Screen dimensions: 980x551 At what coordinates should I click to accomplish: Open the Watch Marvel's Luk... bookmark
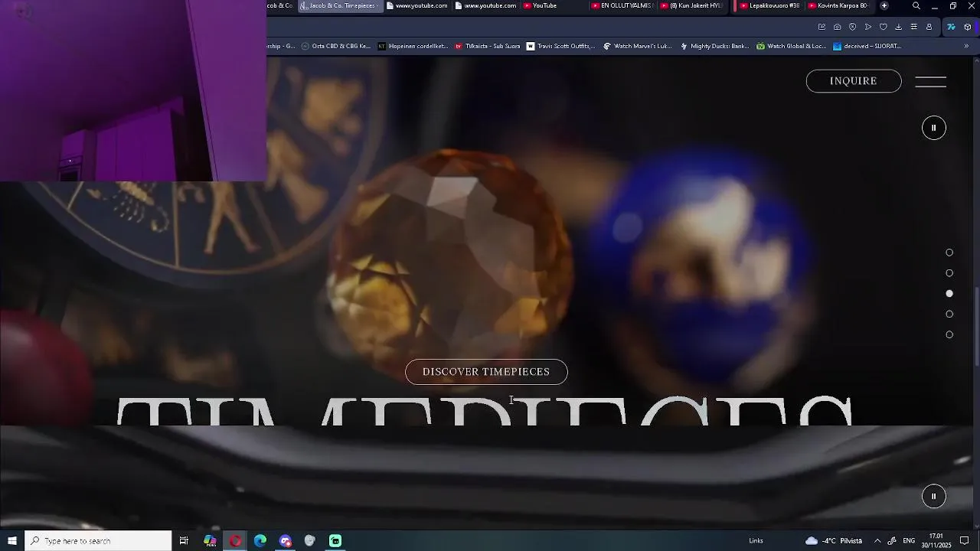point(638,46)
